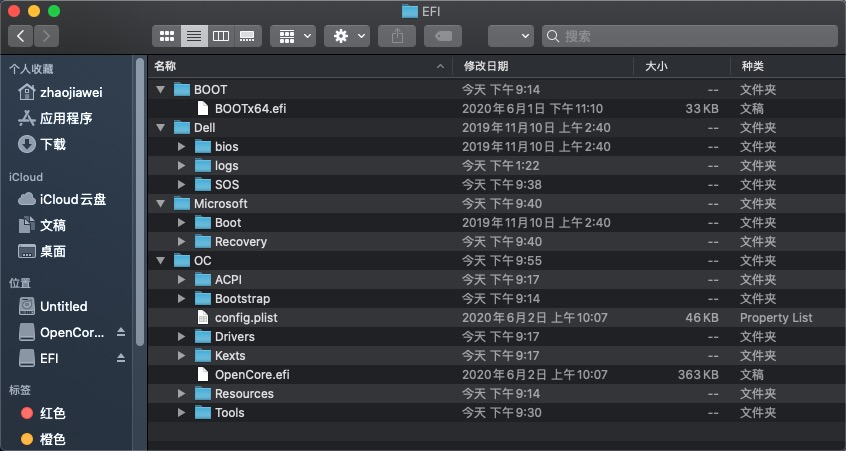Viewport: 846px width, 451px height.
Task: Select the Resources folder name
Action: [x=244, y=393]
